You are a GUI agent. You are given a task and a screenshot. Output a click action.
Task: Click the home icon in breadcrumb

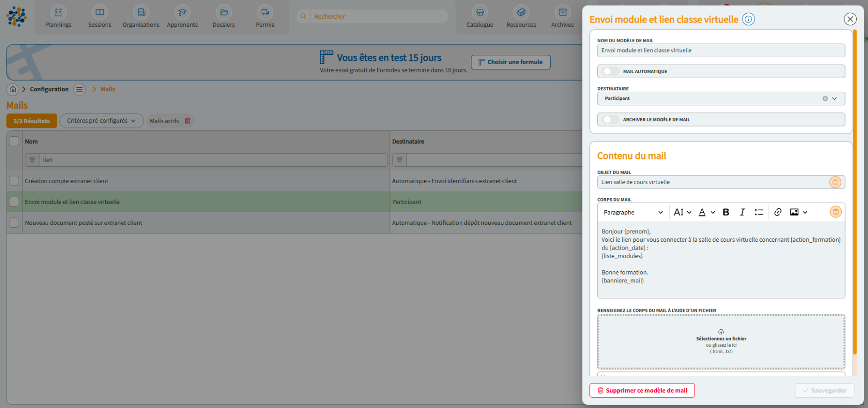point(13,89)
